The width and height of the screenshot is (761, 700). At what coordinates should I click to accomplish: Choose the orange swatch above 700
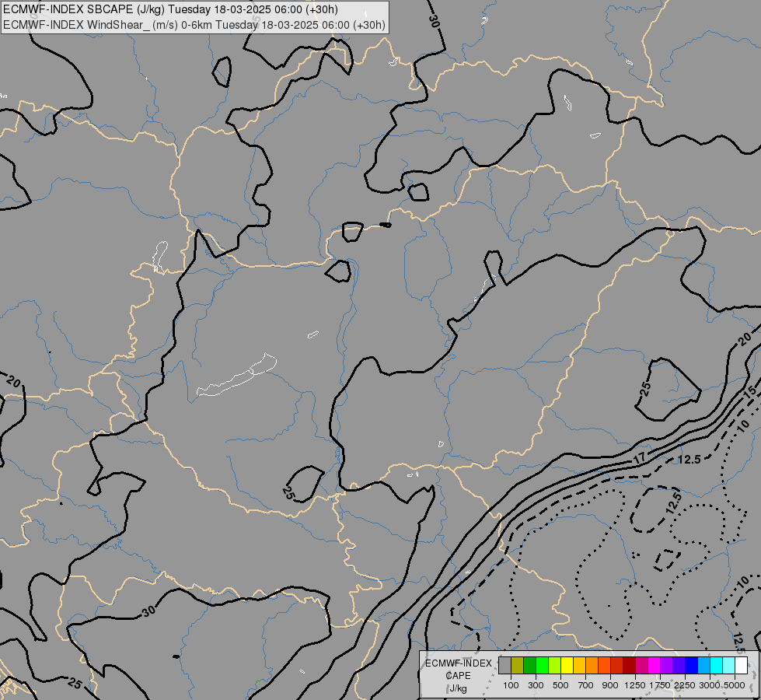(x=592, y=665)
